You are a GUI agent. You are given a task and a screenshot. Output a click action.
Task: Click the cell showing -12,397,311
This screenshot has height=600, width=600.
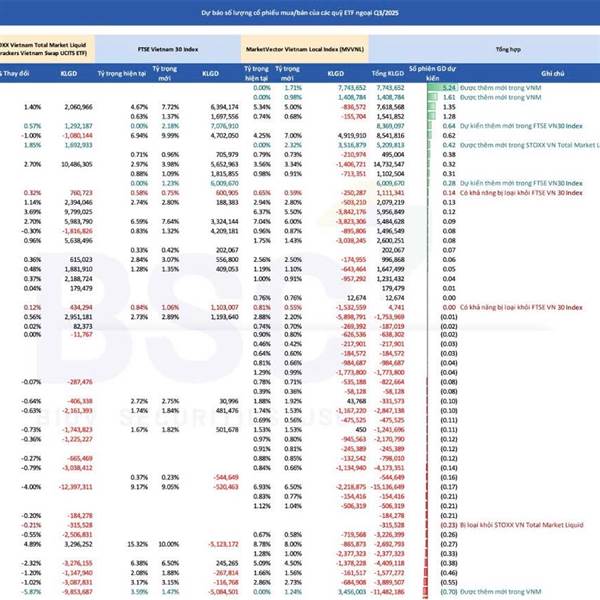[75, 487]
